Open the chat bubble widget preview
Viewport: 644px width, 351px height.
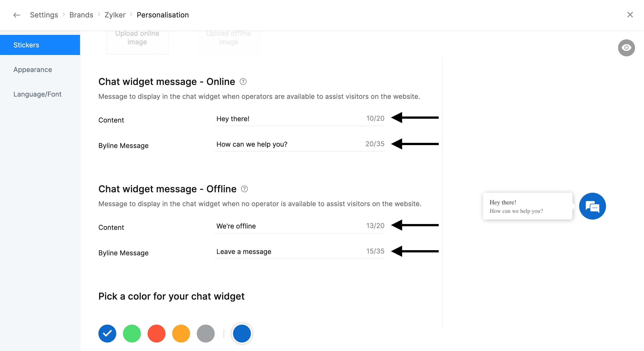tap(592, 206)
